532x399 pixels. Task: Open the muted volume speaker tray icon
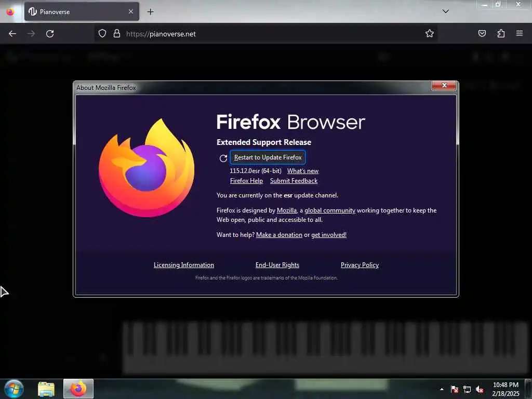[x=480, y=389]
